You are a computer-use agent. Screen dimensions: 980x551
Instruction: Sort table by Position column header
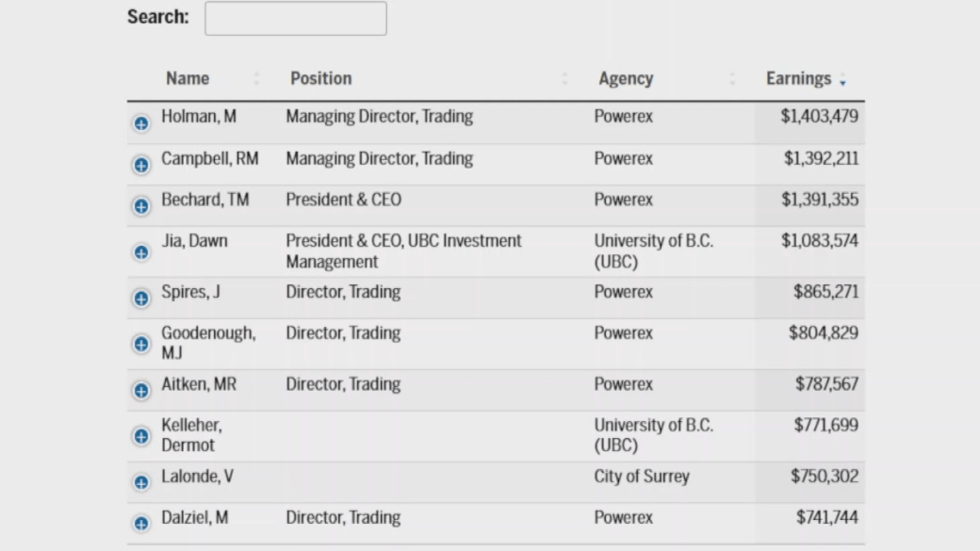click(320, 79)
